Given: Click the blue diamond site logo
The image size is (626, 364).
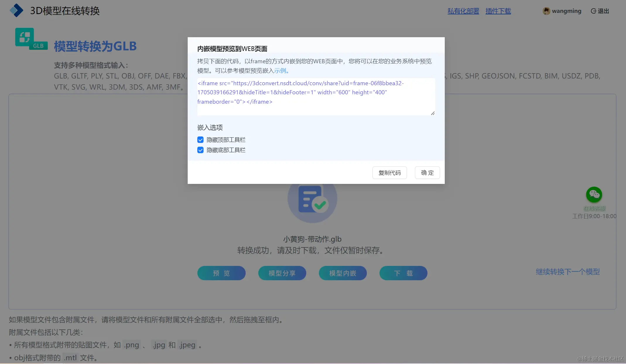Looking at the screenshot, I should point(16,11).
